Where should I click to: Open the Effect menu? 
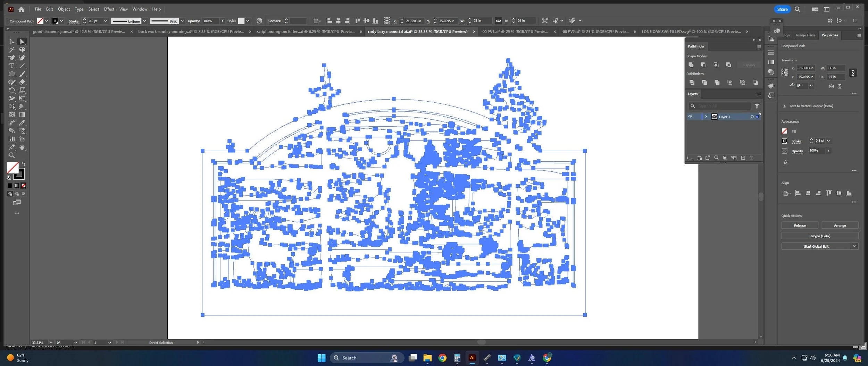(x=109, y=9)
